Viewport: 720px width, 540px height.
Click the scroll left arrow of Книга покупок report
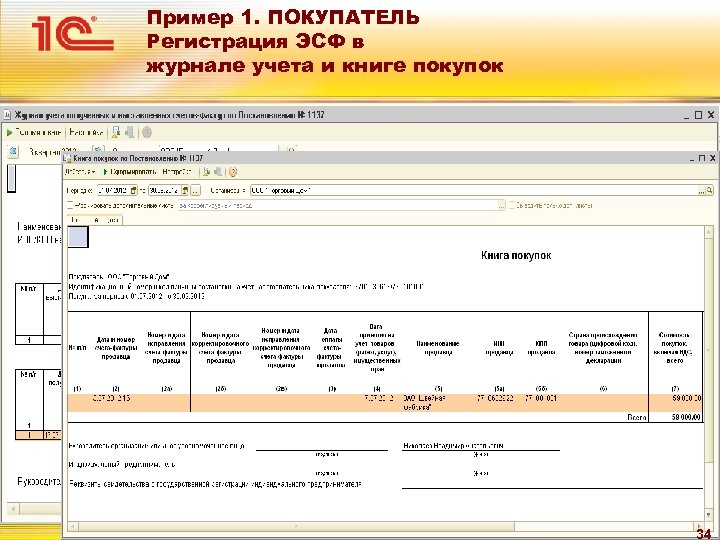[x=73, y=526]
